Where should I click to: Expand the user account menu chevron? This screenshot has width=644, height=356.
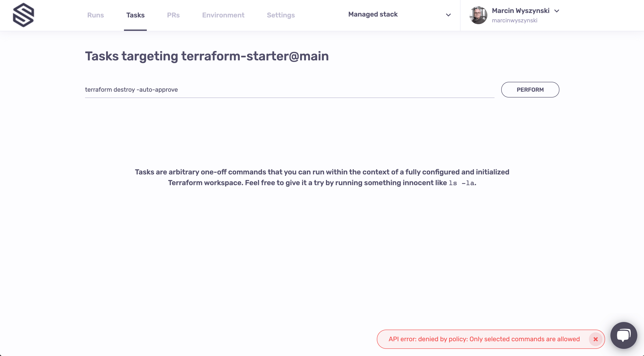click(557, 11)
